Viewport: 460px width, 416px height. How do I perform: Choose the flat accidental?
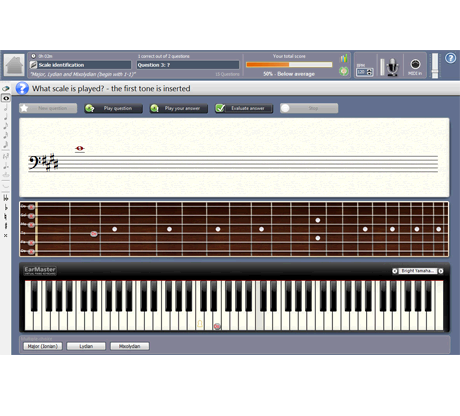(6, 207)
